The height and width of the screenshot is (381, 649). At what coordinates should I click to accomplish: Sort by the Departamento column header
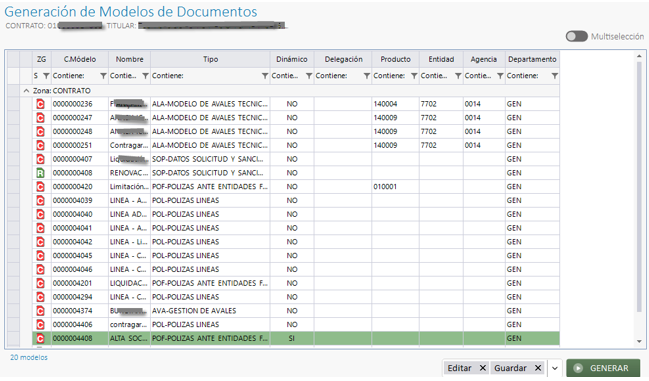coord(532,59)
